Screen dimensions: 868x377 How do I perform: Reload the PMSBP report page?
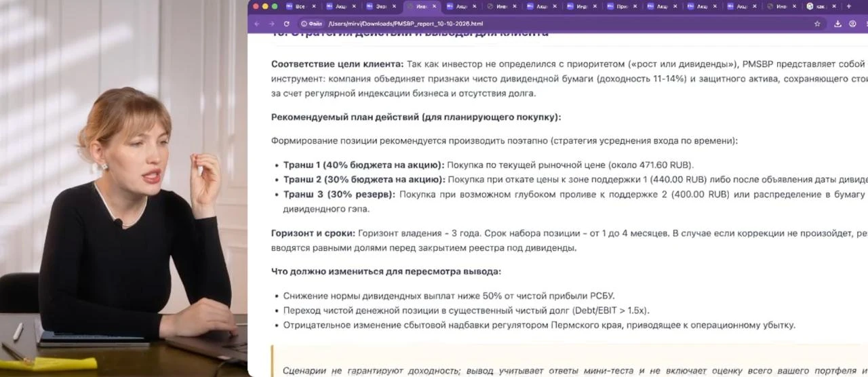click(x=286, y=23)
